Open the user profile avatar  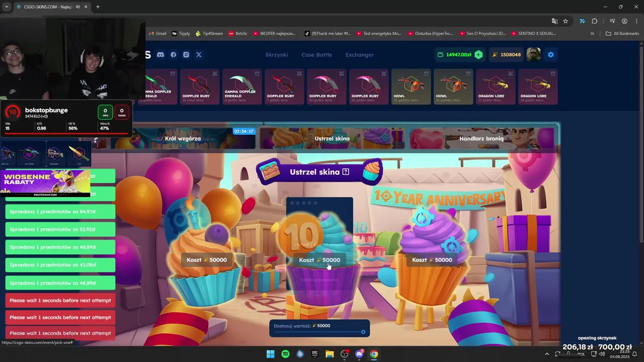pyautogui.click(x=533, y=54)
